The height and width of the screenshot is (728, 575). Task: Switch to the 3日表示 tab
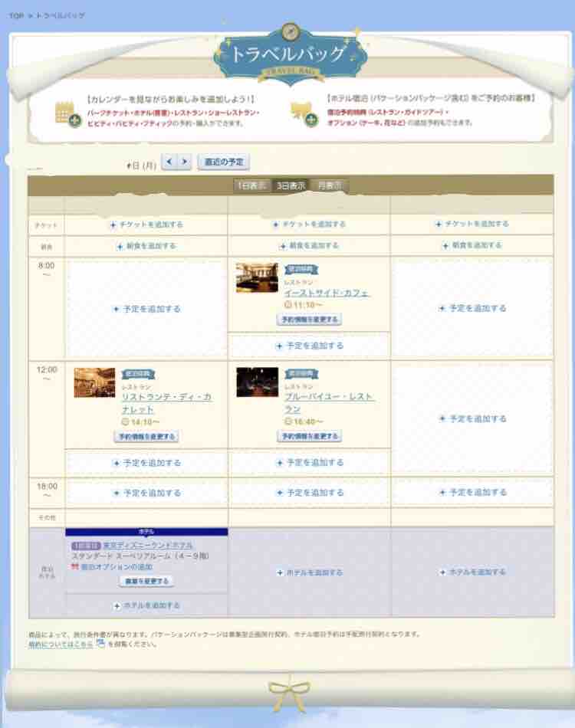click(x=291, y=185)
